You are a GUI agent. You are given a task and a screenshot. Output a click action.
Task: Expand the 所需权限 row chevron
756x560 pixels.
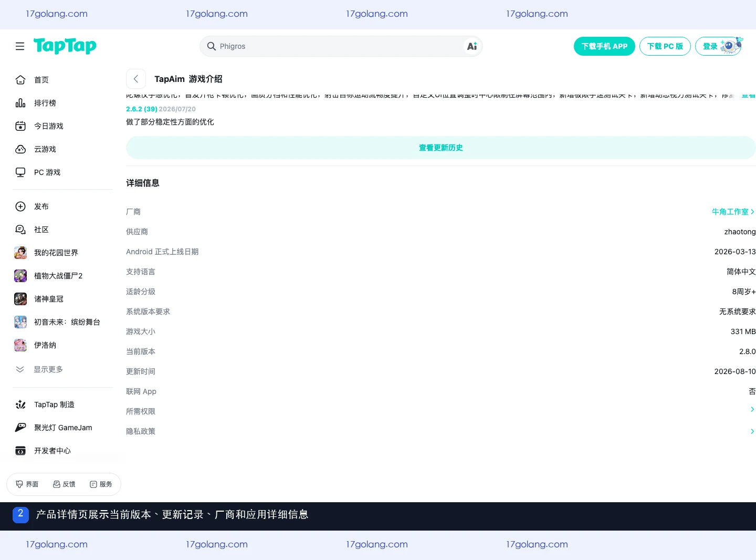752,409
